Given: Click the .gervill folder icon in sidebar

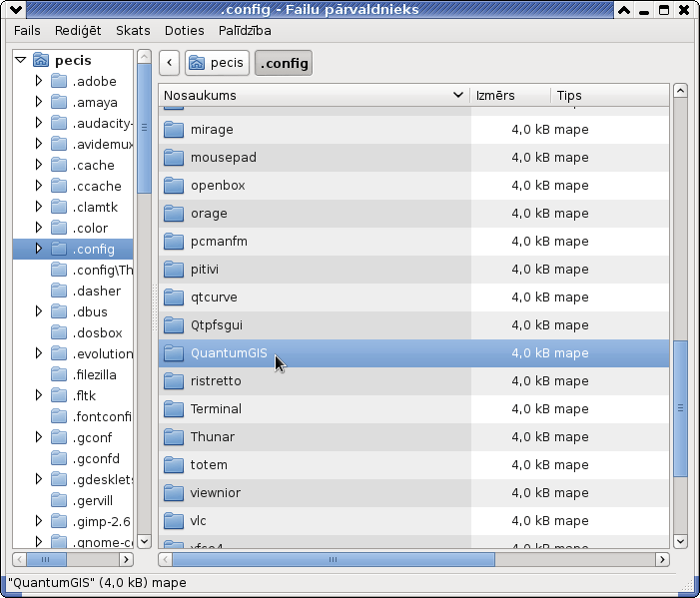Looking at the screenshot, I should (59, 500).
